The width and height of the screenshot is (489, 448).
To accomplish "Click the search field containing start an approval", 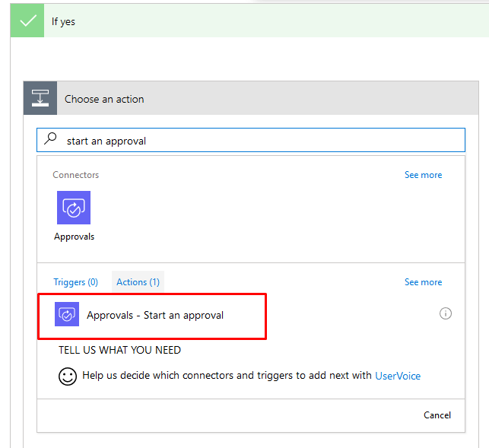I will tap(251, 140).
